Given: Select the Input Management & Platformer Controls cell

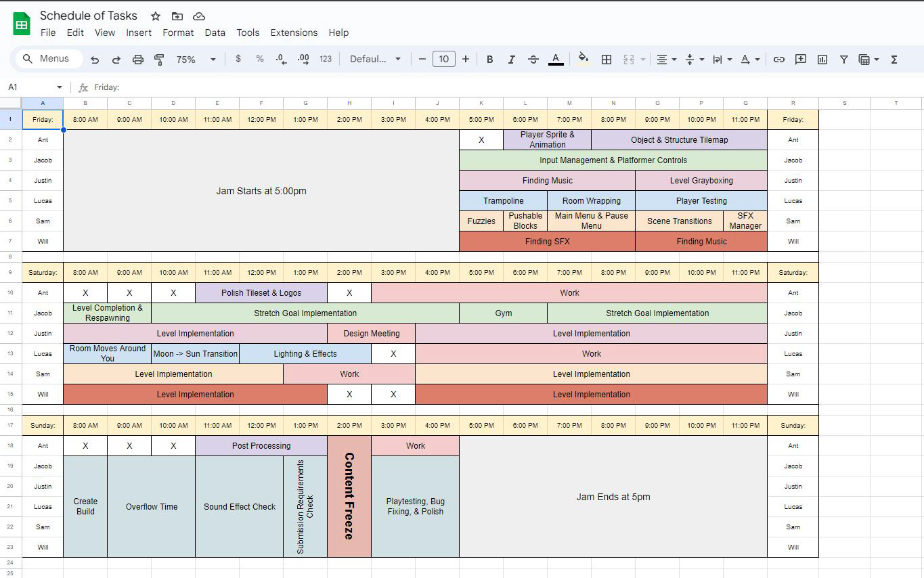Looking at the screenshot, I should tap(613, 160).
